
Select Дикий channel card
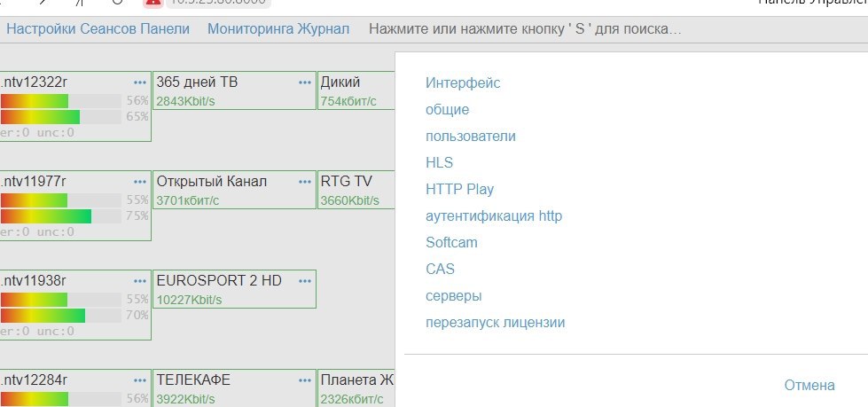coord(356,90)
